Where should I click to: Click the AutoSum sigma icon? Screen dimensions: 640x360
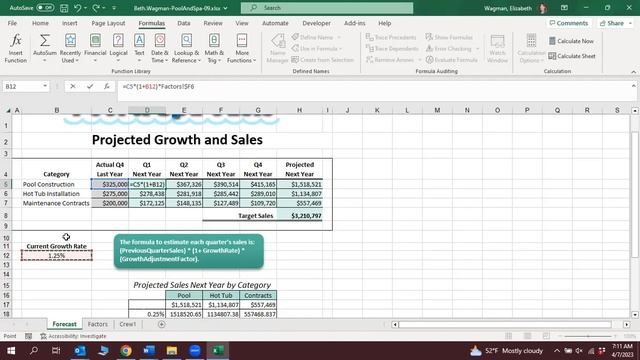[x=44, y=41]
